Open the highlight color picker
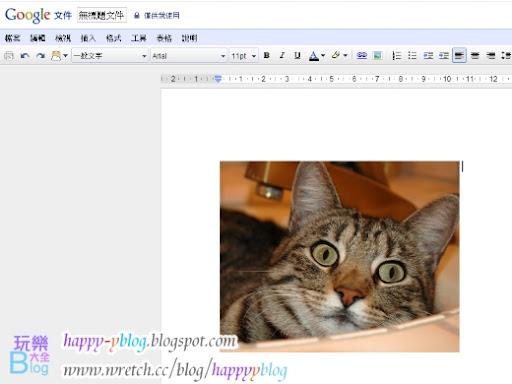512x384 pixels. coord(339,55)
